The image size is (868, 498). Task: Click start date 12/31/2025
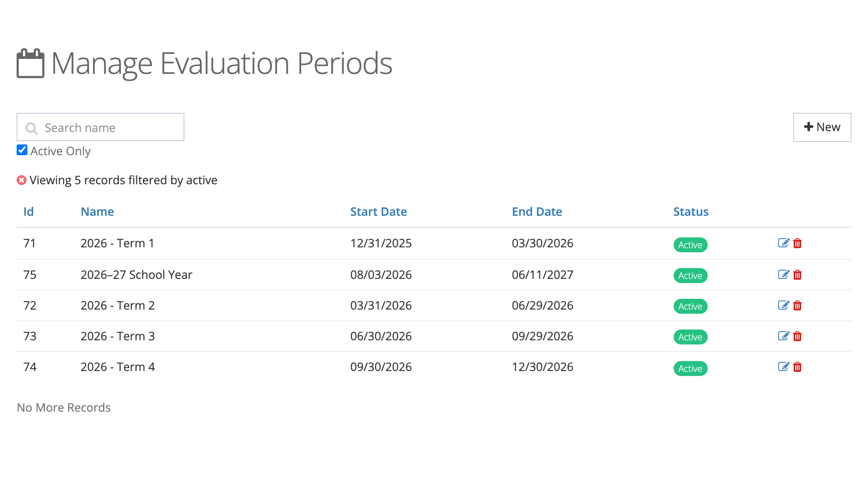(381, 243)
